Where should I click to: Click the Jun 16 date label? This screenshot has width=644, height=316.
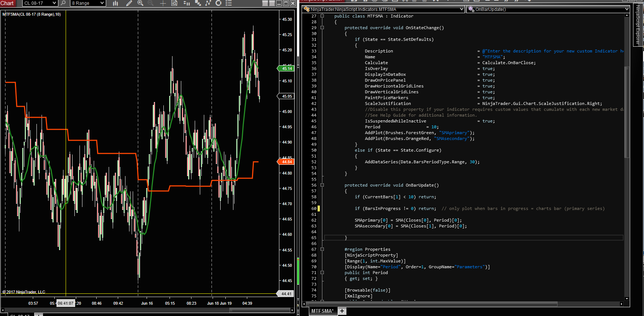pos(147,303)
